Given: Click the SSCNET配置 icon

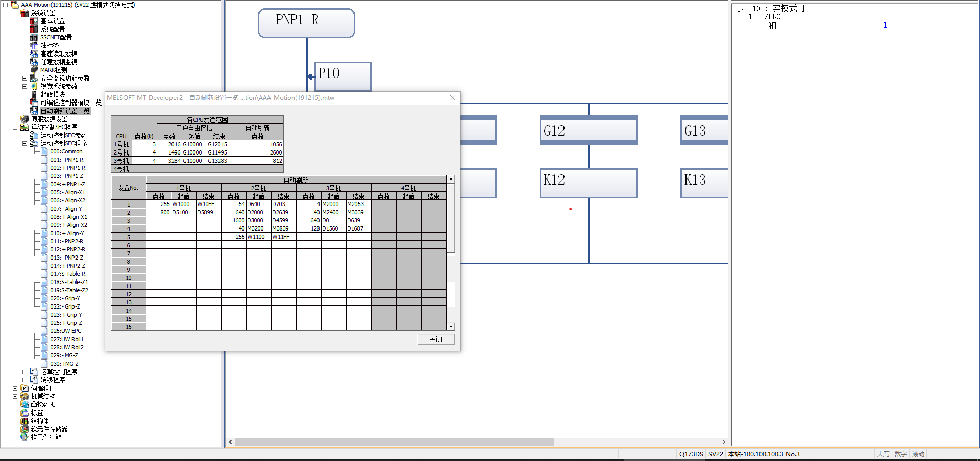Looking at the screenshot, I should pyautogui.click(x=34, y=37).
